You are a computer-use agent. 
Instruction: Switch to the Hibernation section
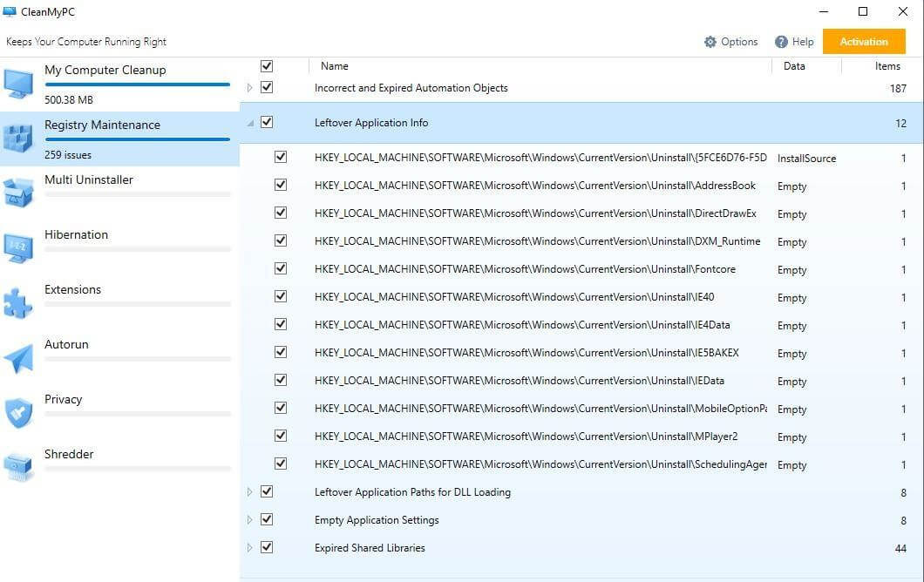click(119, 248)
